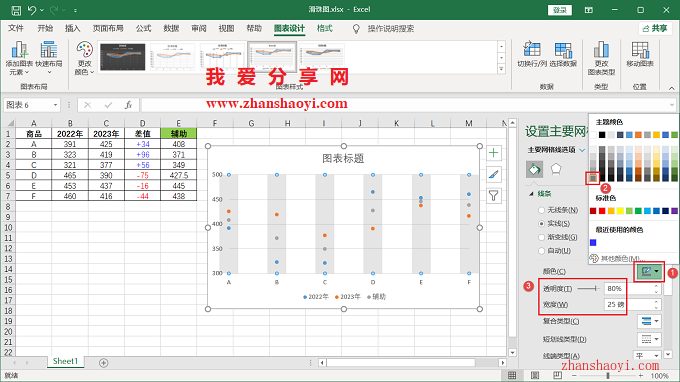Expand 主要网格线选项 options dropdown arrow

point(582,150)
